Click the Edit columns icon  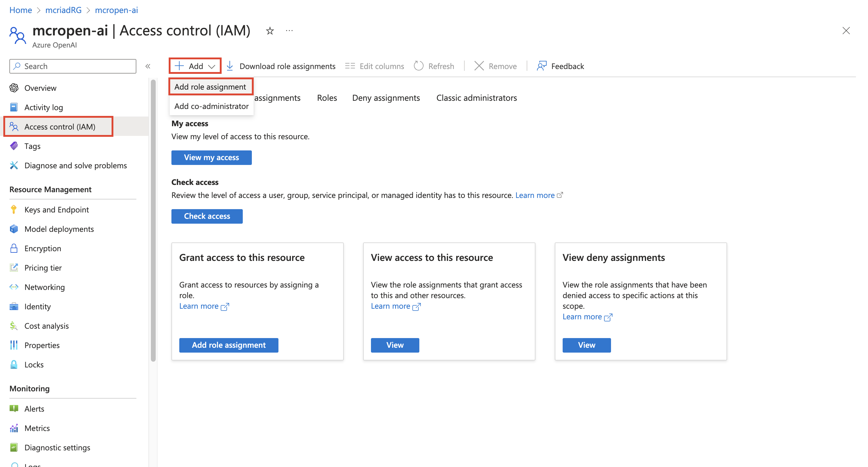tap(350, 66)
